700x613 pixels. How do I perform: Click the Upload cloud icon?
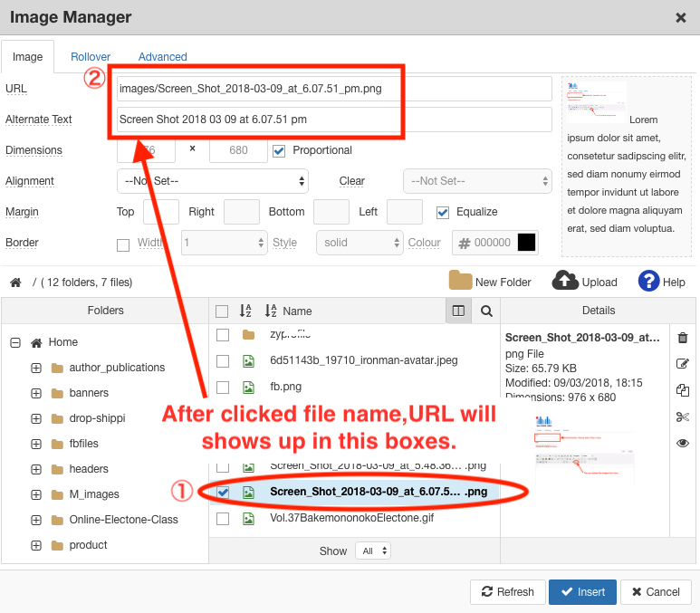click(565, 281)
